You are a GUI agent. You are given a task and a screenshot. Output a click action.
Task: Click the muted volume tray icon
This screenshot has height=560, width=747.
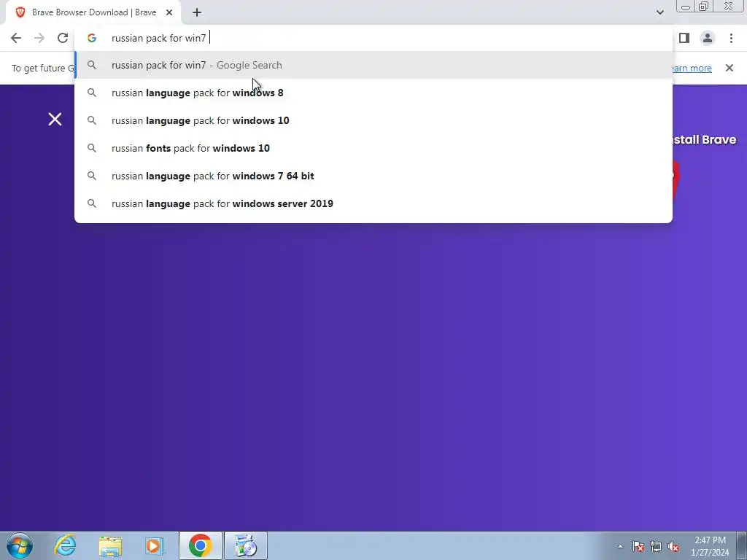click(x=673, y=546)
